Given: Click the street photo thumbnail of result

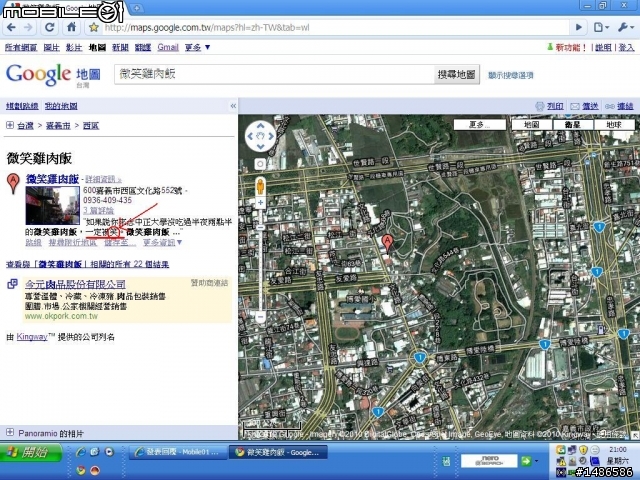Looking at the screenshot, I should click(53, 205).
